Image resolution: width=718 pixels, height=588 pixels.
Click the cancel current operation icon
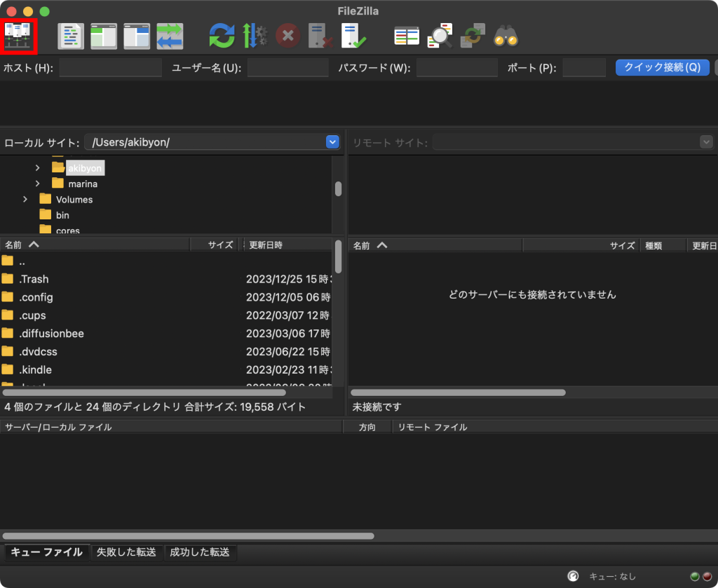(x=287, y=36)
